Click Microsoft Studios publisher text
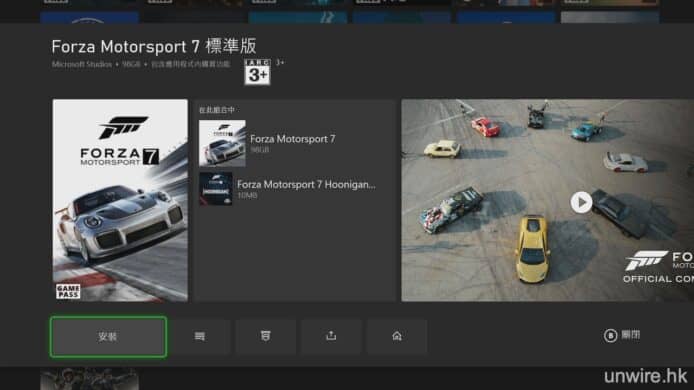The width and height of the screenshot is (694, 390). [x=82, y=64]
